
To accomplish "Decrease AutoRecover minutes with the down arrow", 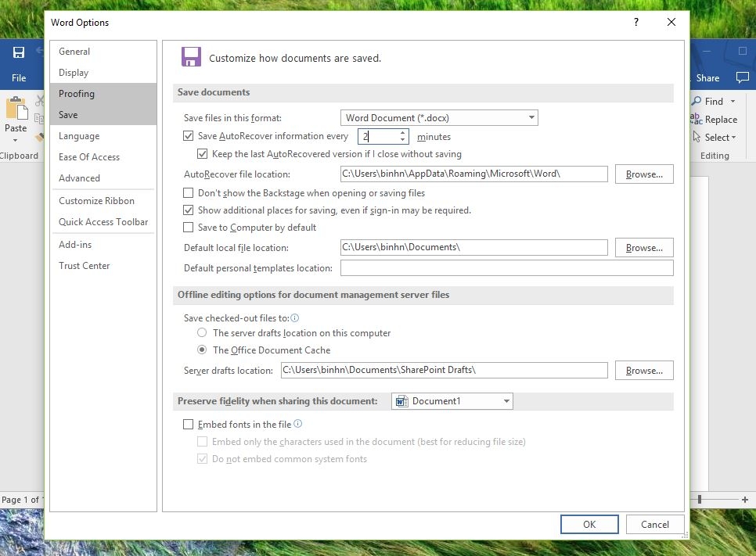I will pyautogui.click(x=402, y=140).
